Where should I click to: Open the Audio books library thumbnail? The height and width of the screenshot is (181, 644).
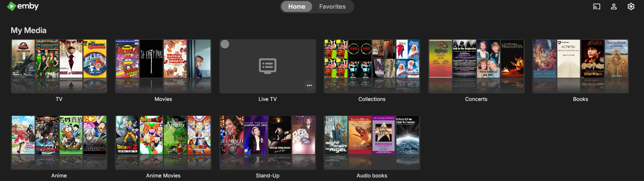372,143
